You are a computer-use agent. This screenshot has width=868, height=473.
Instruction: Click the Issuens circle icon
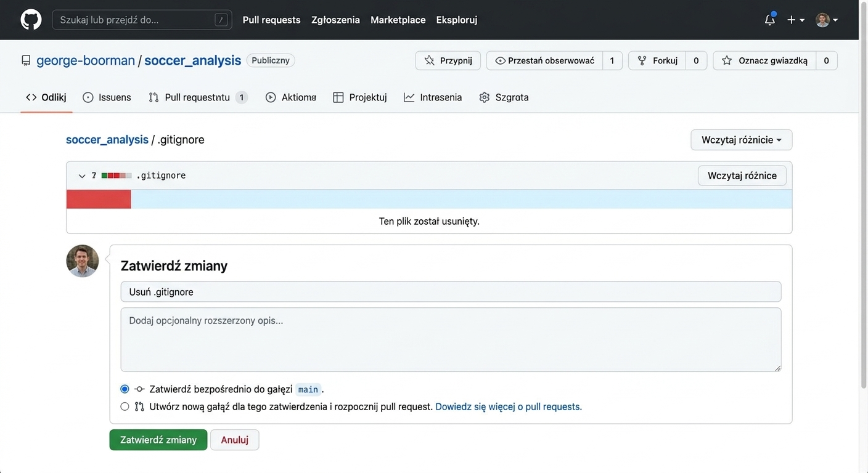(88, 97)
